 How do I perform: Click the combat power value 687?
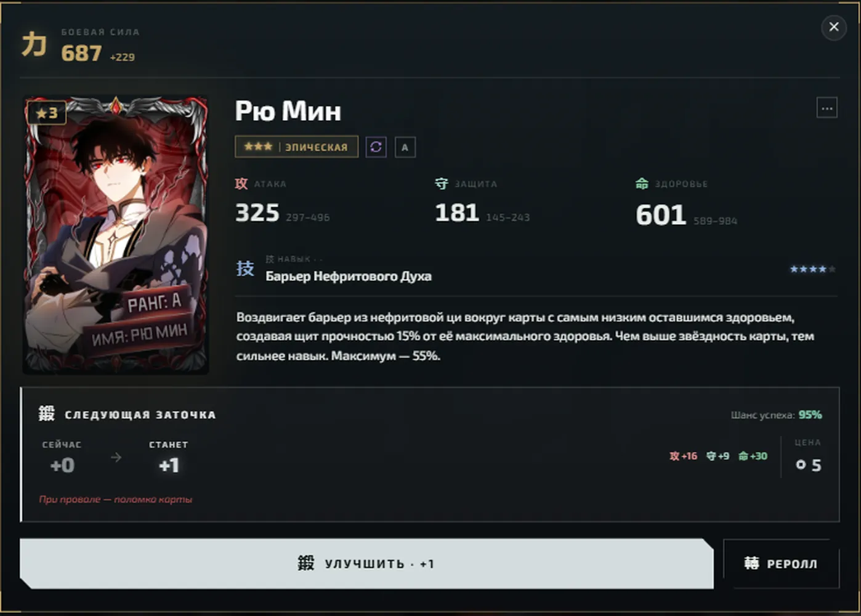coord(81,54)
